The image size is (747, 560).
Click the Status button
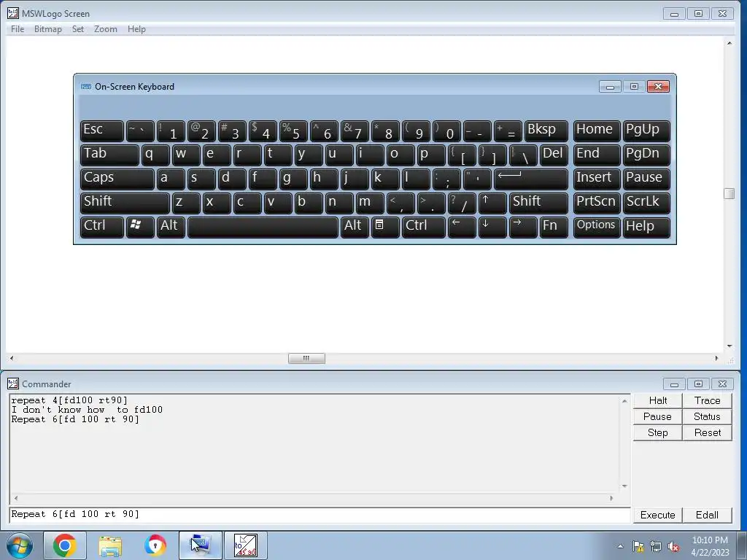point(707,416)
